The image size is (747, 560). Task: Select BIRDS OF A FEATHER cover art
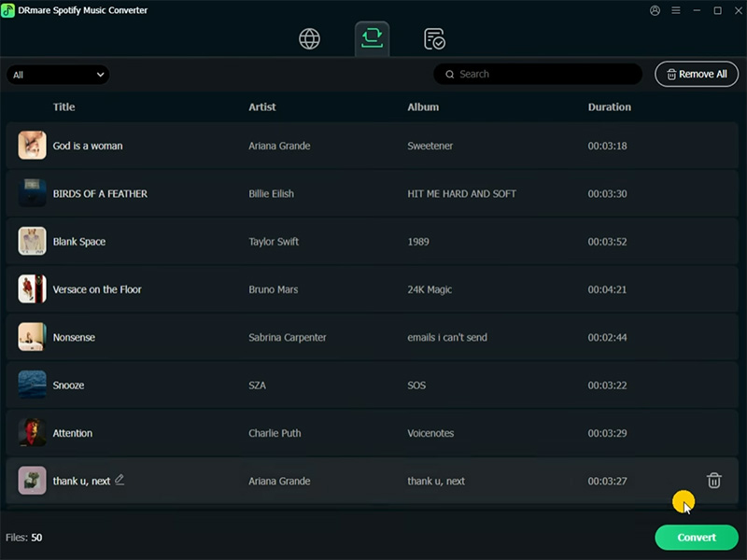pyautogui.click(x=33, y=193)
